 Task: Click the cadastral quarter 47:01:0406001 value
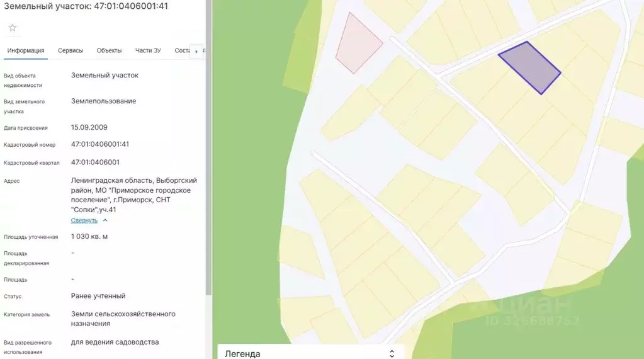(x=95, y=162)
